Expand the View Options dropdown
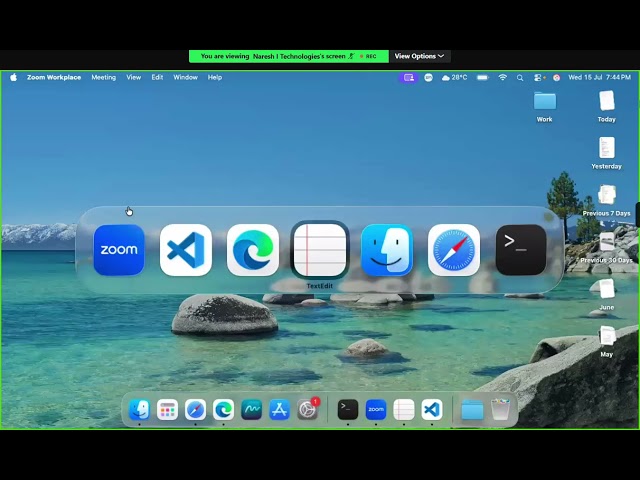This screenshot has width=640, height=480. pyautogui.click(x=419, y=56)
